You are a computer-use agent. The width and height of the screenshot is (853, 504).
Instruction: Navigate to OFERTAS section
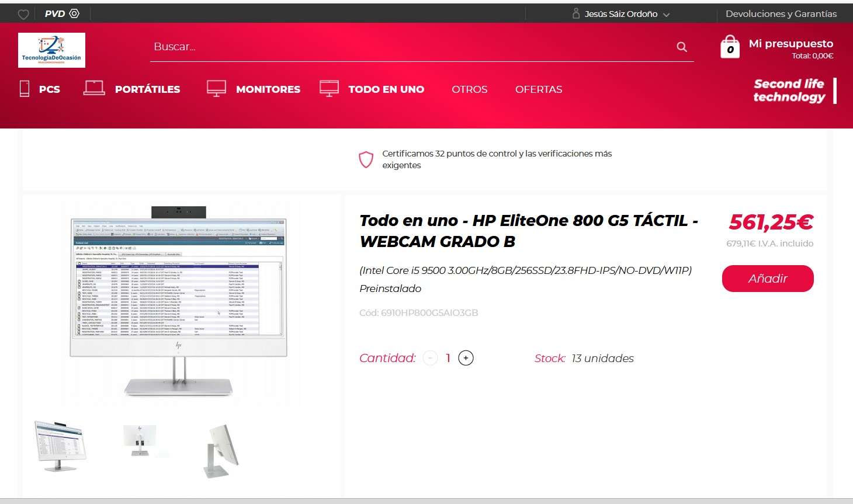[x=538, y=89]
